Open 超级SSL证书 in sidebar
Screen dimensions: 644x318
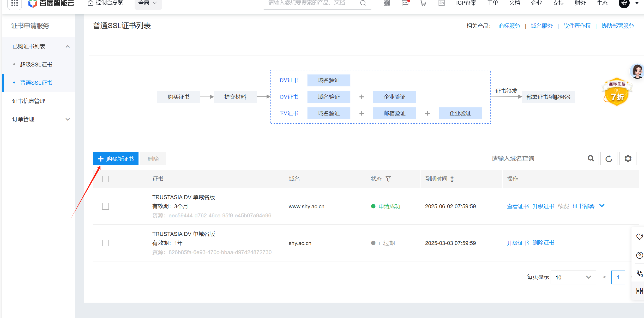pos(36,65)
